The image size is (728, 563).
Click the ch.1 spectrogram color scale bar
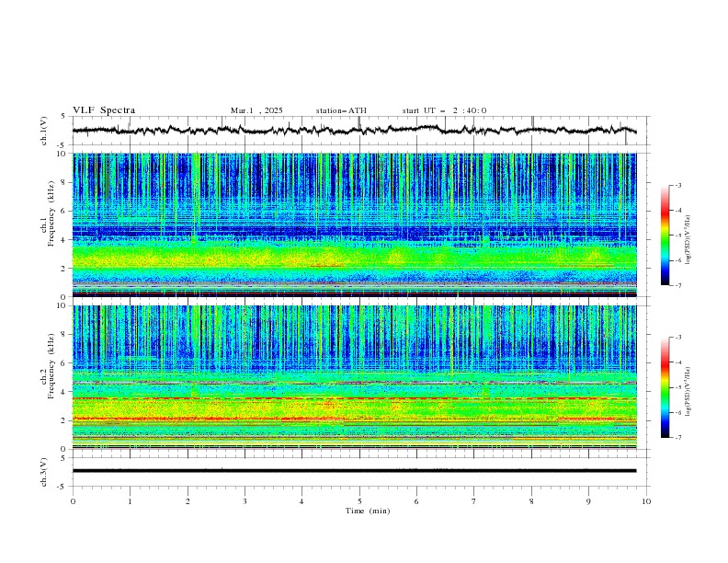pyautogui.click(x=665, y=236)
